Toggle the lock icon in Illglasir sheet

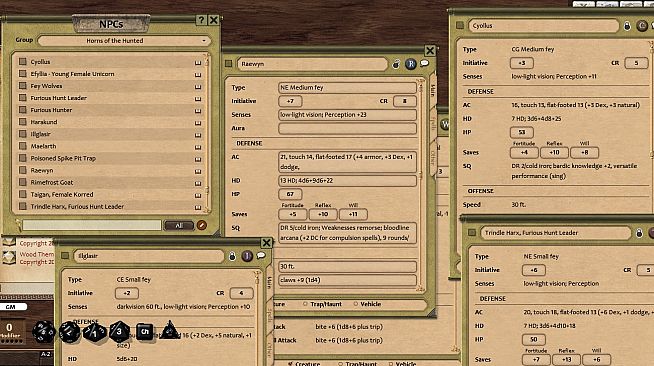tap(232, 256)
